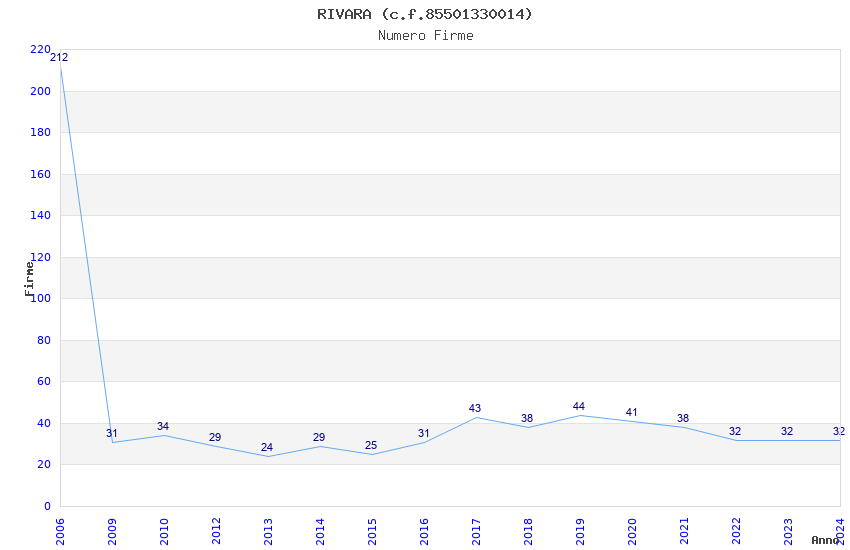
Task: Click the y-axis value 40
Action: click(44, 423)
